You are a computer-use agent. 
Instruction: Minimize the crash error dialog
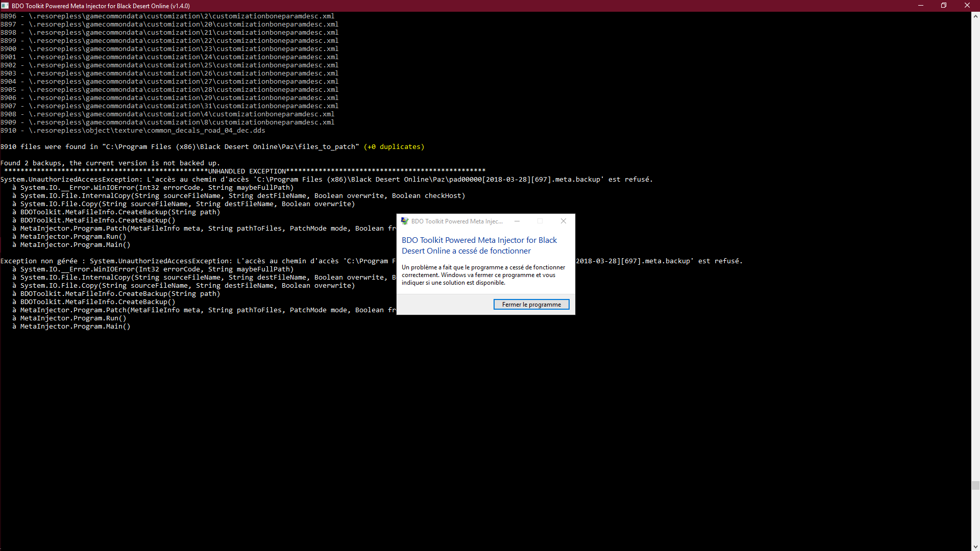click(x=517, y=221)
